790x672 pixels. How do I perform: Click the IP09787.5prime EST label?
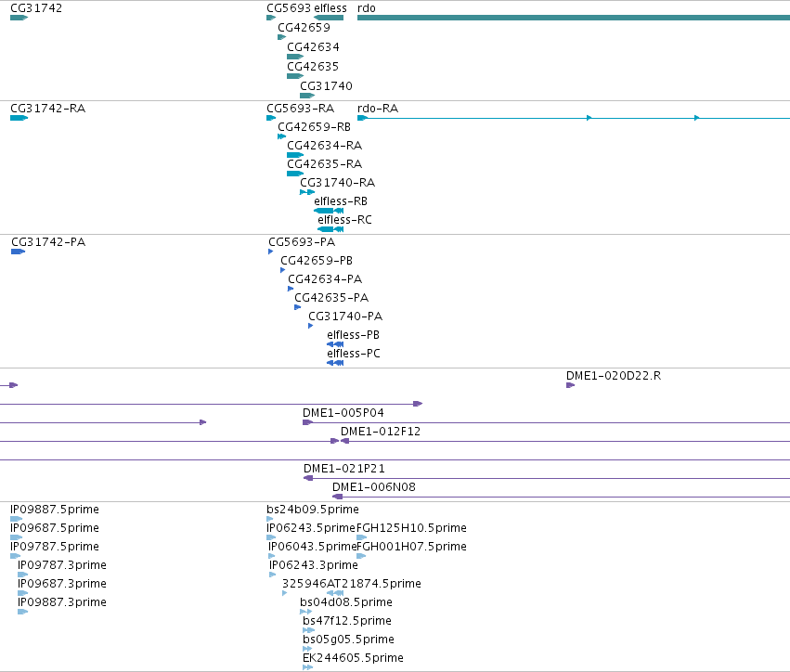click(55, 547)
